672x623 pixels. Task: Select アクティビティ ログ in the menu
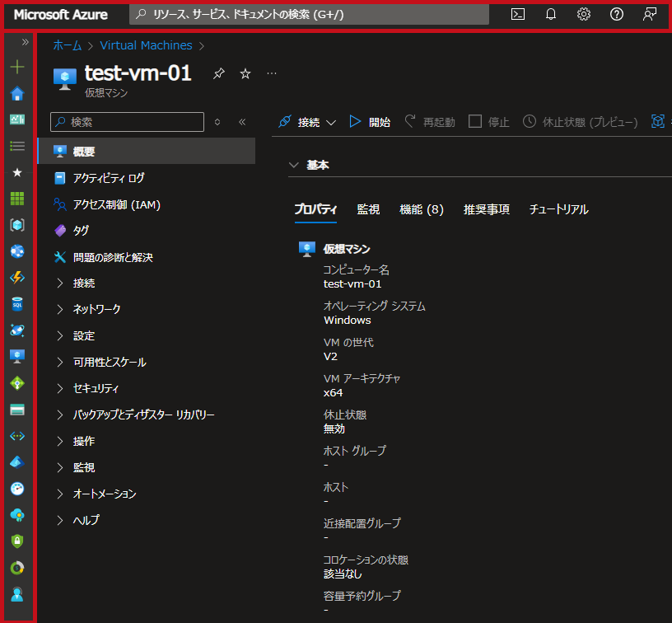pyautogui.click(x=109, y=178)
